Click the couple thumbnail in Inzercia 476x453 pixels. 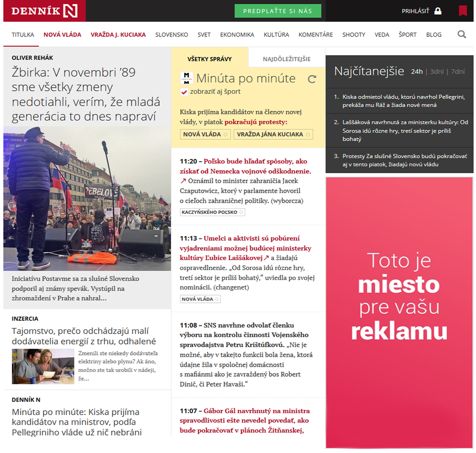[43, 367]
